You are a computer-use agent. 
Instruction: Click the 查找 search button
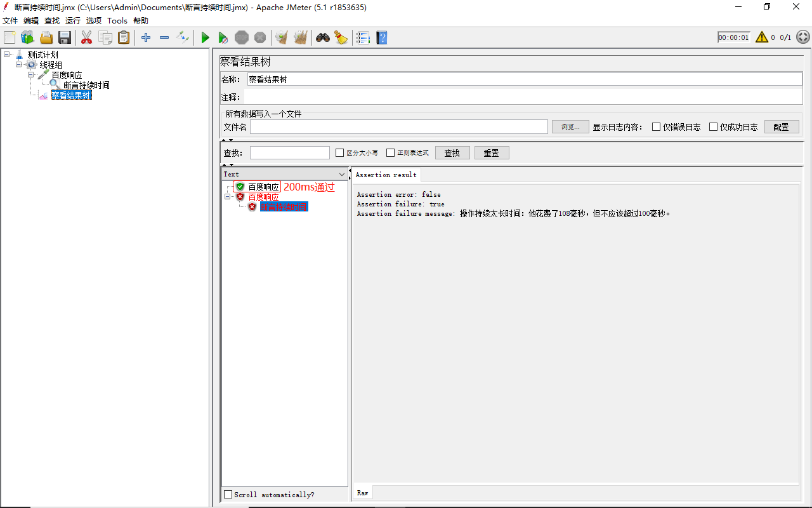tap(452, 153)
